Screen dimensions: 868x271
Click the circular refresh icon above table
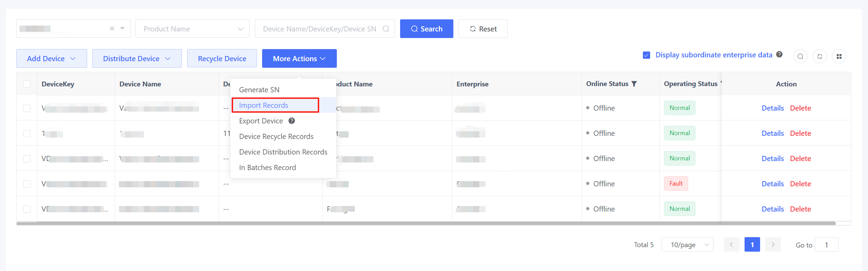[x=820, y=56]
